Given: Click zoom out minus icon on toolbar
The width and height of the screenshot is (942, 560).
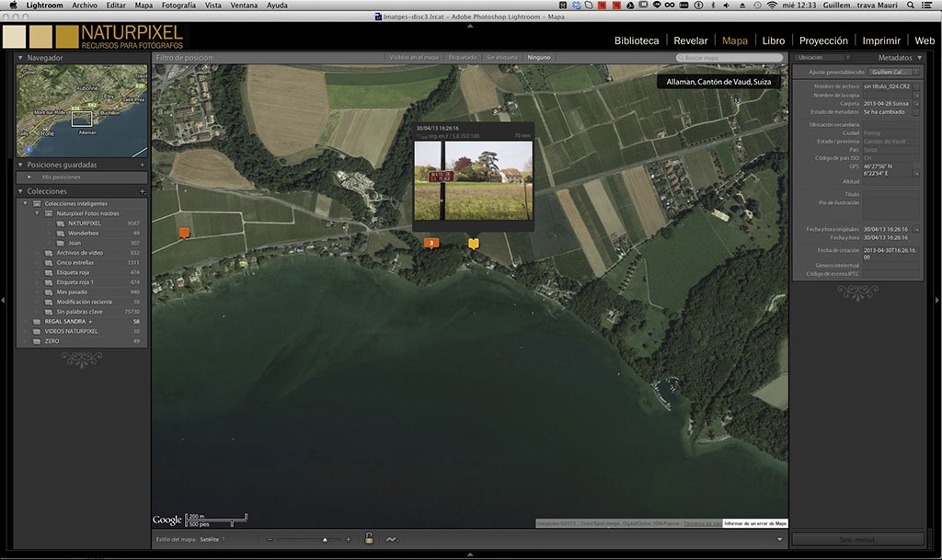Looking at the screenshot, I should coord(270,539).
